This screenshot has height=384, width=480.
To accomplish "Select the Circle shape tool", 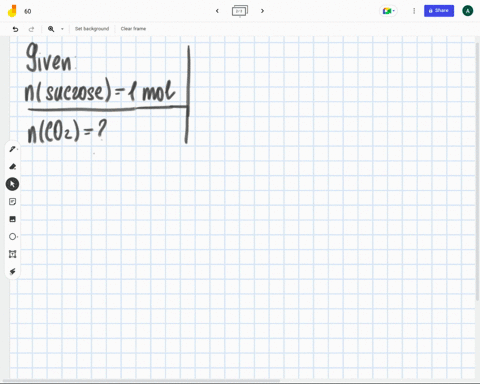I will click(x=12, y=237).
